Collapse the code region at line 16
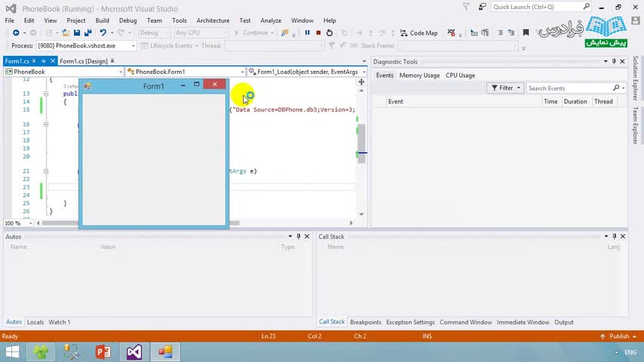The height and width of the screenshot is (362, 644). pyautogui.click(x=46, y=124)
